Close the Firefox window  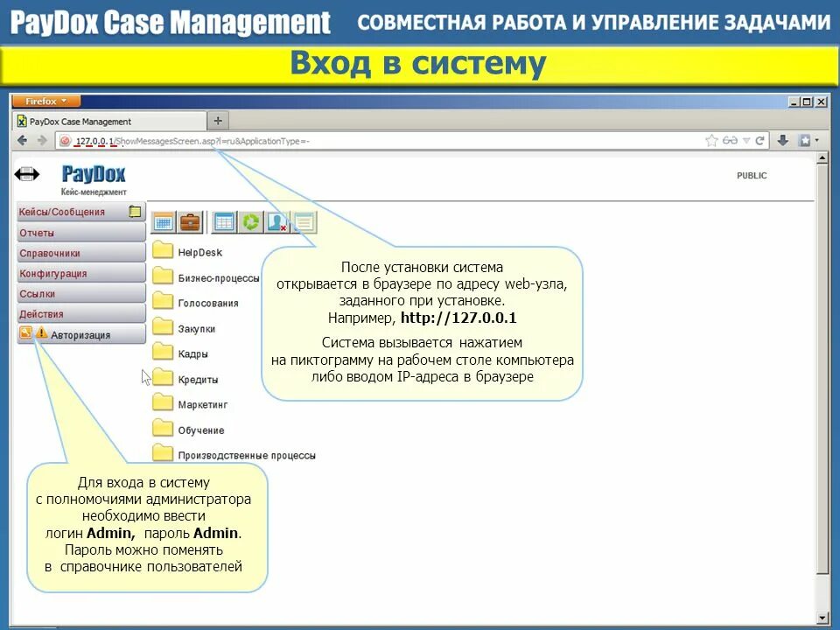pyautogui.click(x=821, y=101)
